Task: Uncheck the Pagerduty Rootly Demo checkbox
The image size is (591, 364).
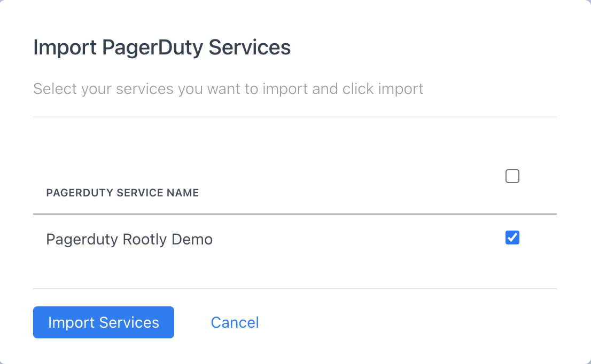Action: (512, 238)
